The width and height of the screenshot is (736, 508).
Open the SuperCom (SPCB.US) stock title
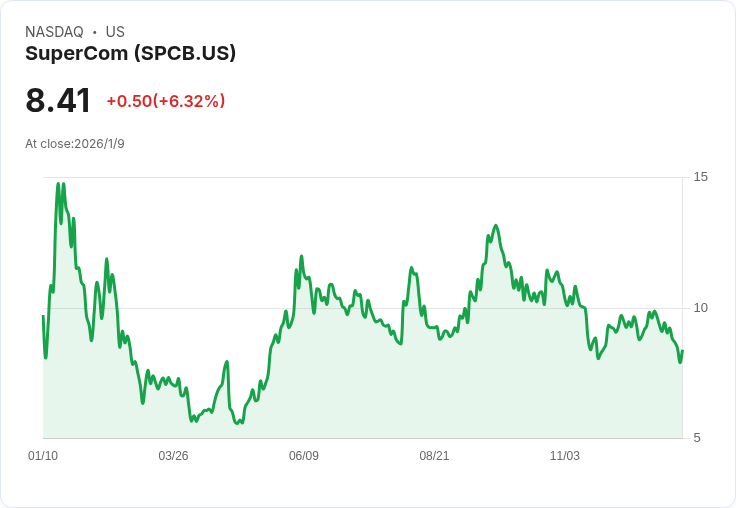pos(130,53)
